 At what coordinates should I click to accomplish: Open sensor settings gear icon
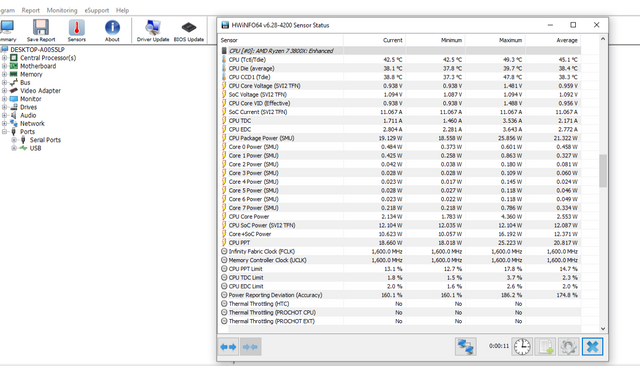[569, 347]
